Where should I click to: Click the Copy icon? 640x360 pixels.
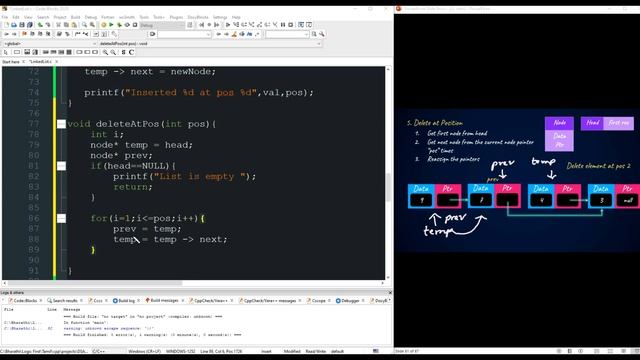pos(66,25)
